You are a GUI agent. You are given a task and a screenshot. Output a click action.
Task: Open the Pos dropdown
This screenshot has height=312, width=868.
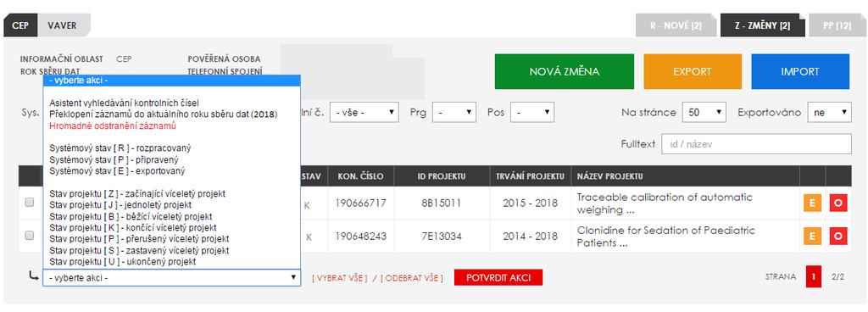pos(532,112)
